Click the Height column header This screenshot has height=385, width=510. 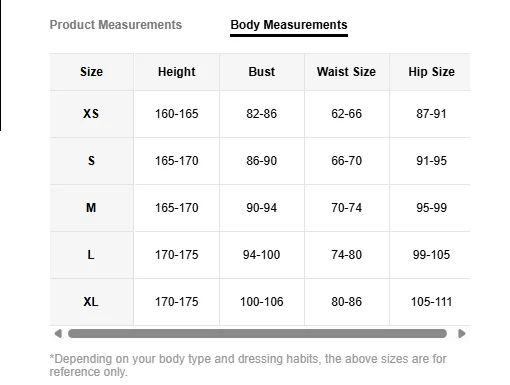tap(177, 72)
